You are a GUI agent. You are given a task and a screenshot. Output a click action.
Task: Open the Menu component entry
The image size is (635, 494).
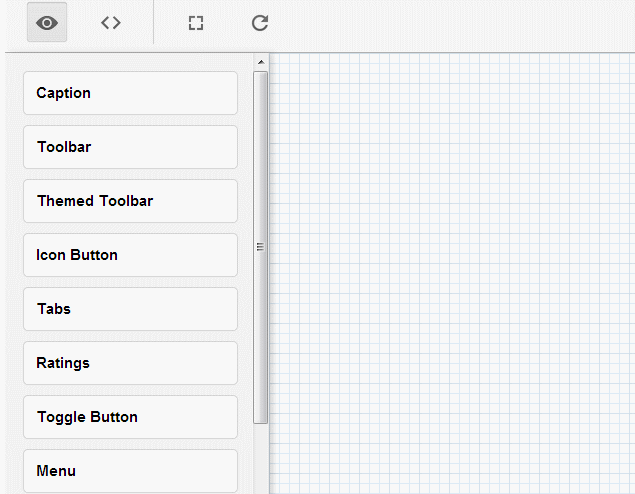point(130,470)
